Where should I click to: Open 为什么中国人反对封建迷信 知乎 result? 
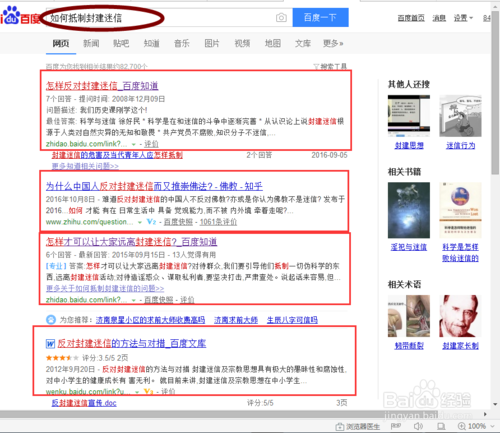click(x=154, y=186)
